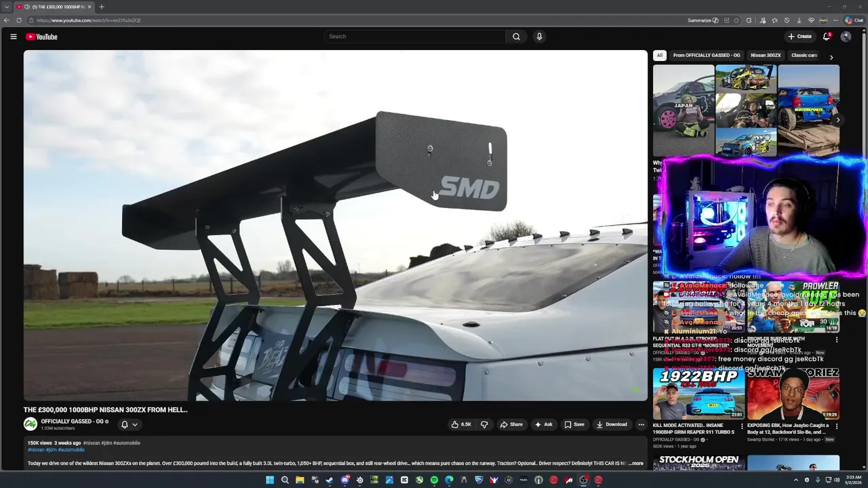Click the blue #automobile hashtag link
This screenshot has height=488, width=868.
[x=71, y=450]
